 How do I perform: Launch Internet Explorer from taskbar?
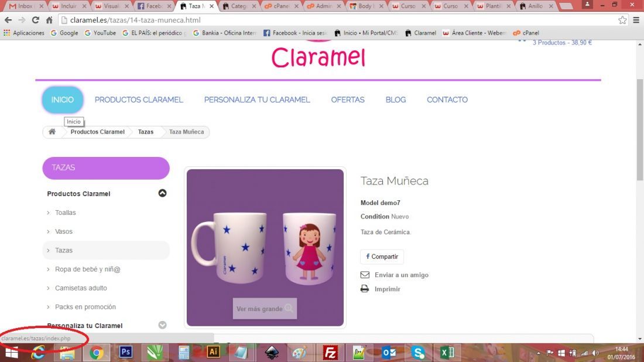(38, 353)
